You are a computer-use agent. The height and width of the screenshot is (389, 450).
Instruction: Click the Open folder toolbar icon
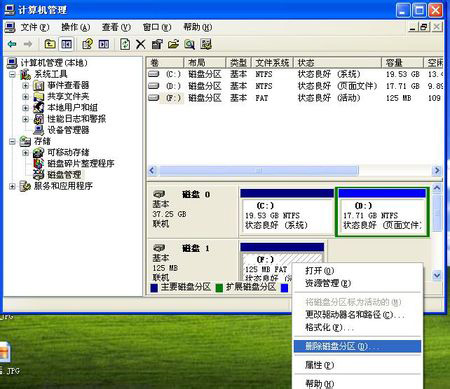[x=173, y=44]
